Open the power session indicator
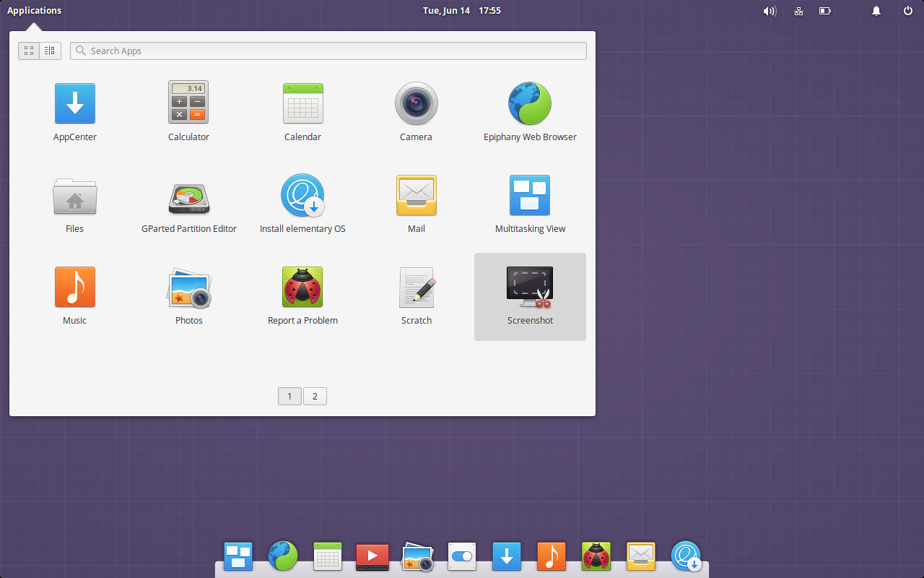 (x=907, y=11)
